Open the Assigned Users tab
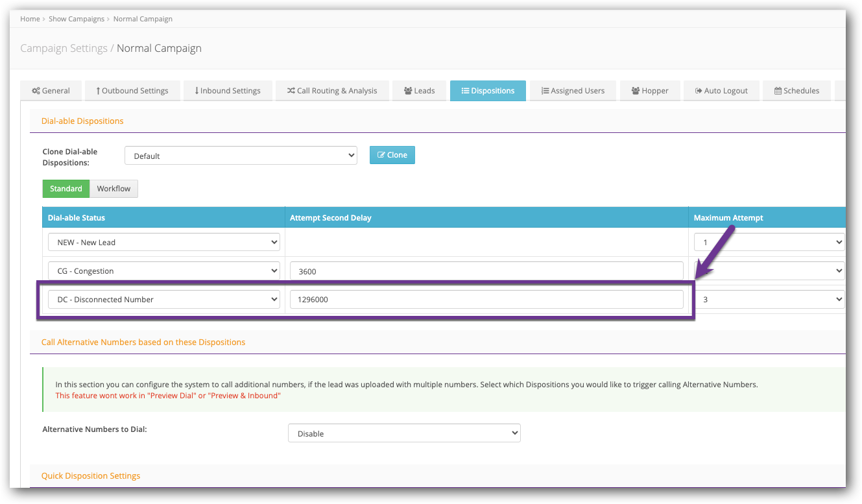 point(573,91)
